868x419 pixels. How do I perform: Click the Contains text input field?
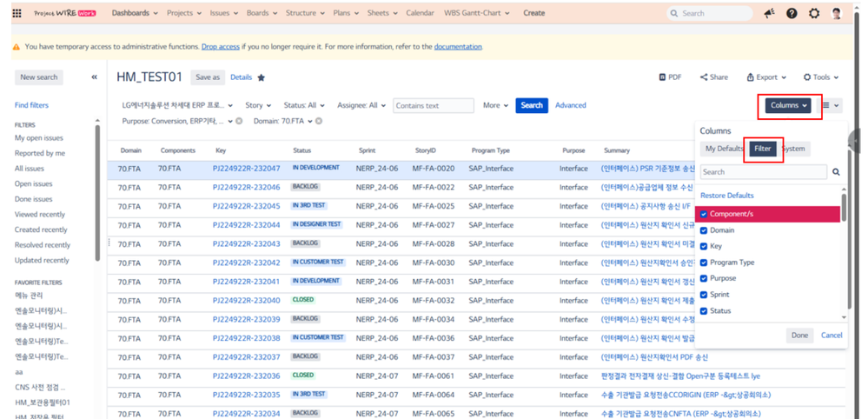pyautogui.click(x=433, y=106)
